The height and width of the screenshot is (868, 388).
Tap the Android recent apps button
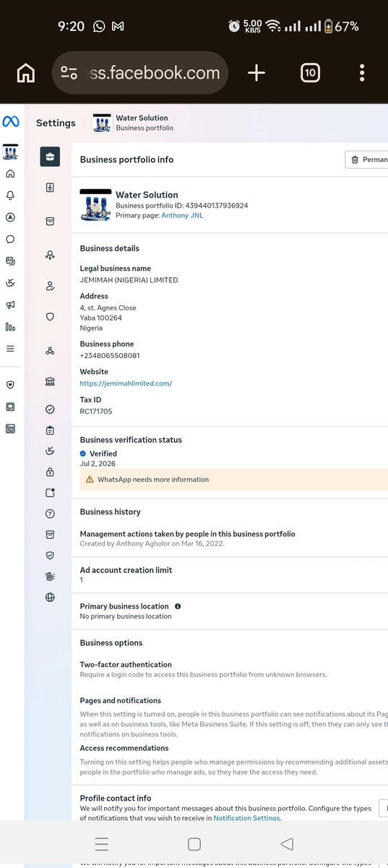(102, 844)
